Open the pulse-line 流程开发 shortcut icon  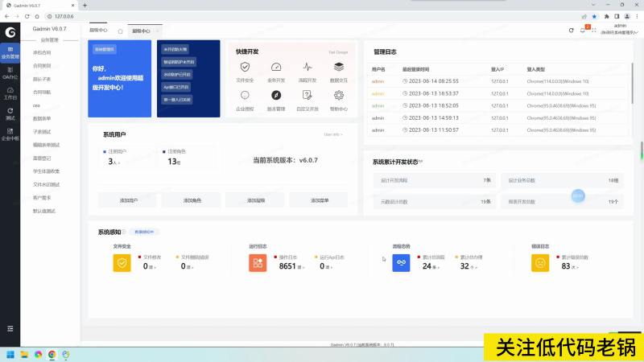[308, 67]
